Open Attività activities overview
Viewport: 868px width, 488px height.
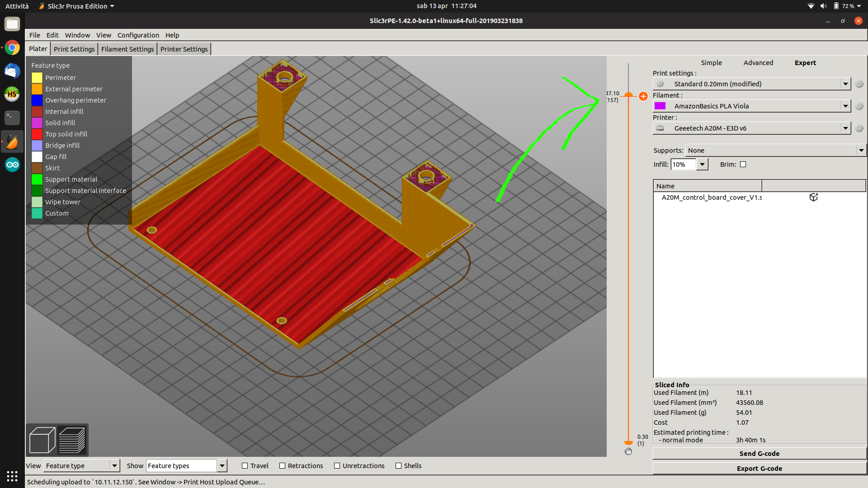pyautogui.click(x=17, y=6)
